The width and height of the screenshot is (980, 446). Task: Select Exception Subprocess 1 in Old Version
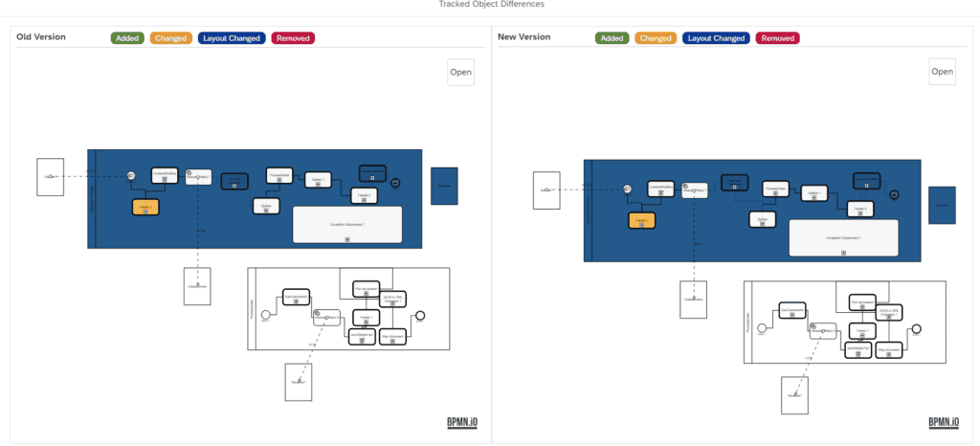click(x=346, y=224)
